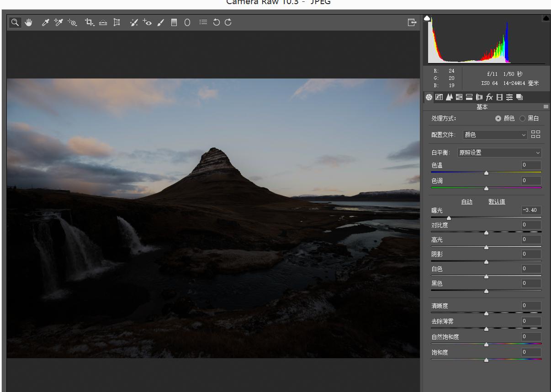This screenshot has width=551, height=392.
Task: Activate the Straighten level tool
Action: (x=103, y=22)
